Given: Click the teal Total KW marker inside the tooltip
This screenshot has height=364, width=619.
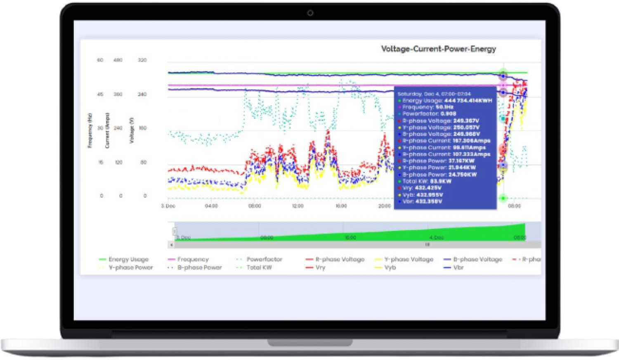Looking at the screenshot, I should click(x=399, y=181).
